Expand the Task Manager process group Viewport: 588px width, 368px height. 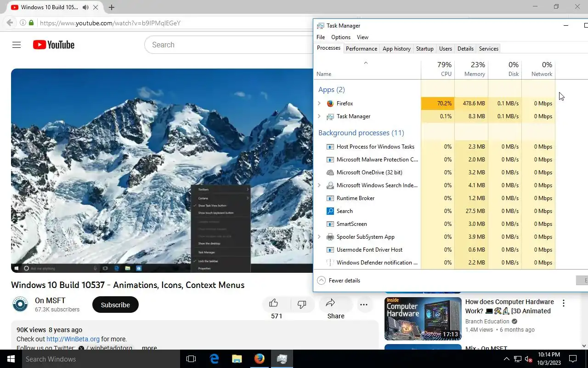point(319,116)
